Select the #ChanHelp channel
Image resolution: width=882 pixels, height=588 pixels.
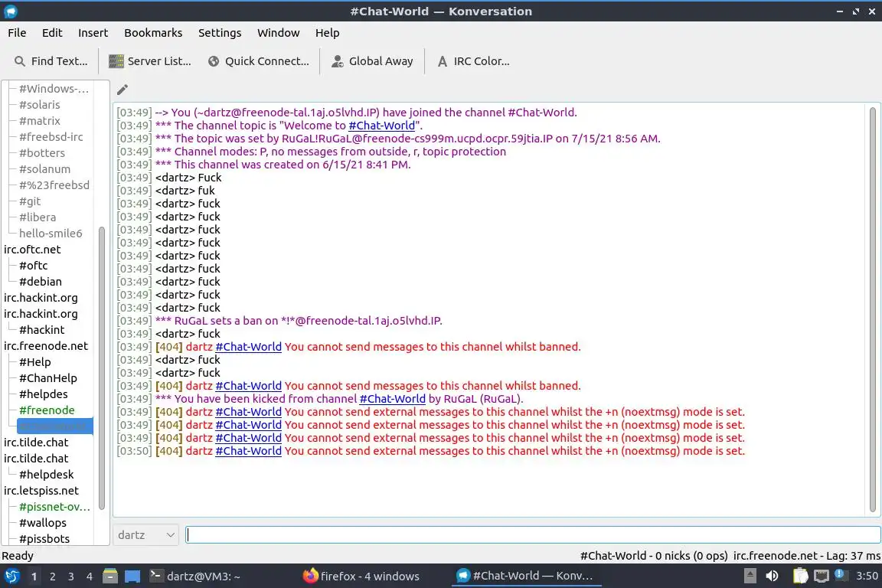click(x=47, y=378)
